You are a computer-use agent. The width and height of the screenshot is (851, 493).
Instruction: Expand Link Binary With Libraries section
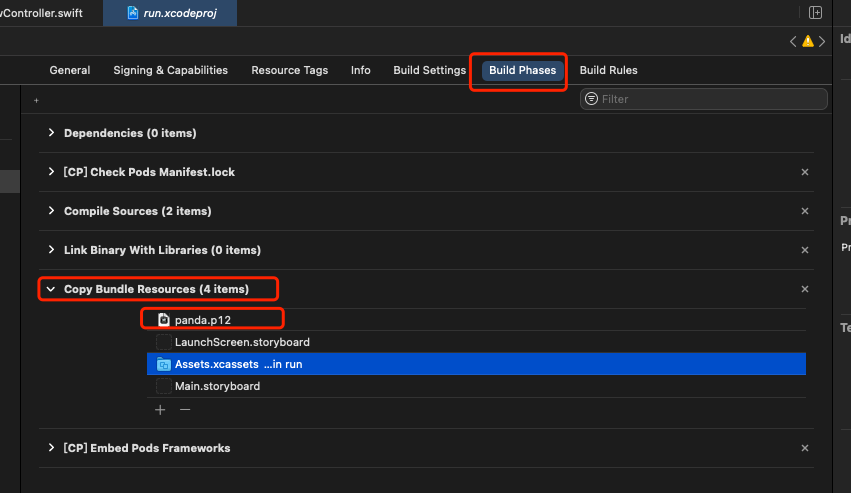coord(52,250)
